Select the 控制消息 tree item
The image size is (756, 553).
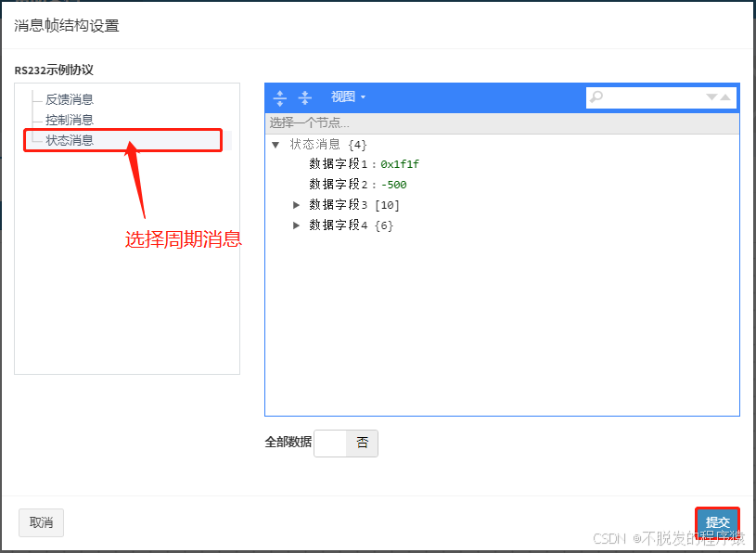coord(70,120)
